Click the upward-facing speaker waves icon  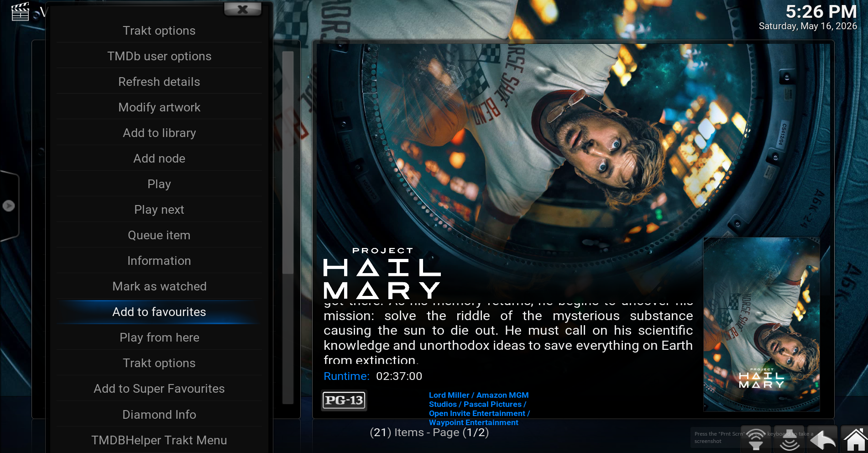click(x=756, y=439)
